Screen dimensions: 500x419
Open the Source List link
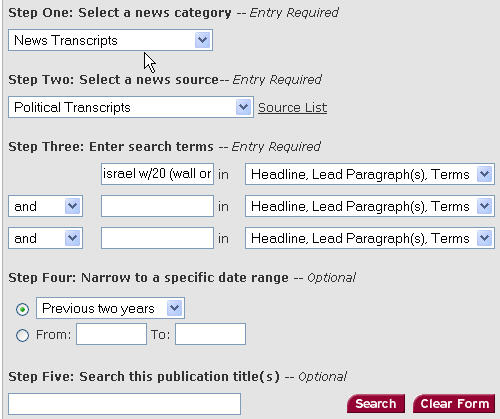(292, 108)
